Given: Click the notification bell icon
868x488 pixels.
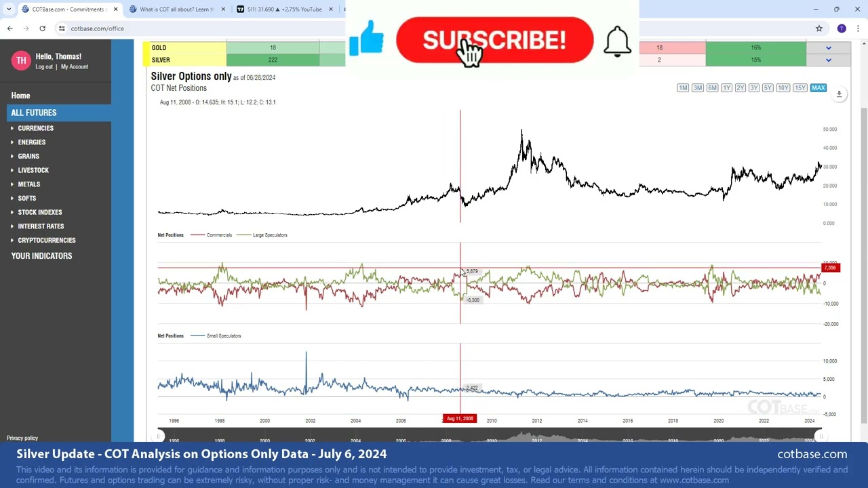Looking at the screenshot, I should pos(617,42).
